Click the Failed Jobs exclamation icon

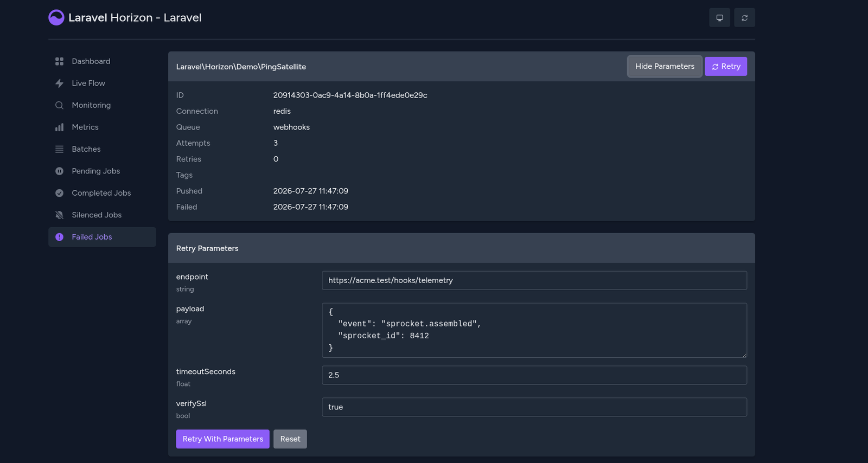coord(59,237)
